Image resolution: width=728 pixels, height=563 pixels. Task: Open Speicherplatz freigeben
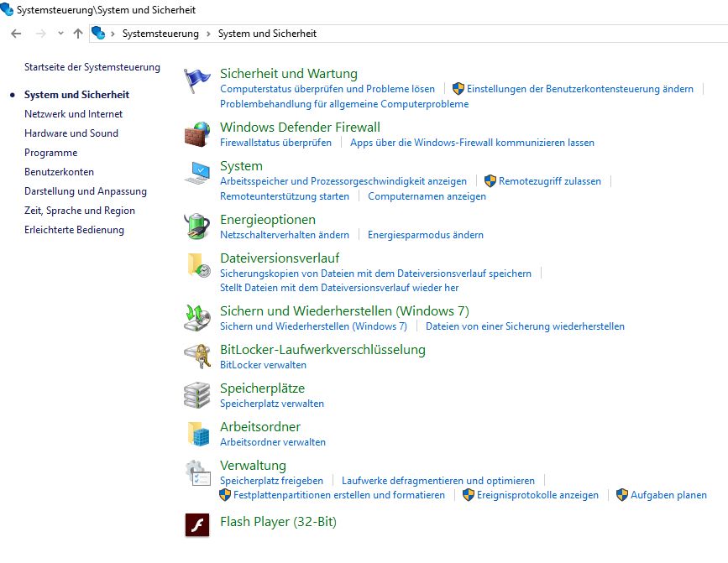pos(271,481)
